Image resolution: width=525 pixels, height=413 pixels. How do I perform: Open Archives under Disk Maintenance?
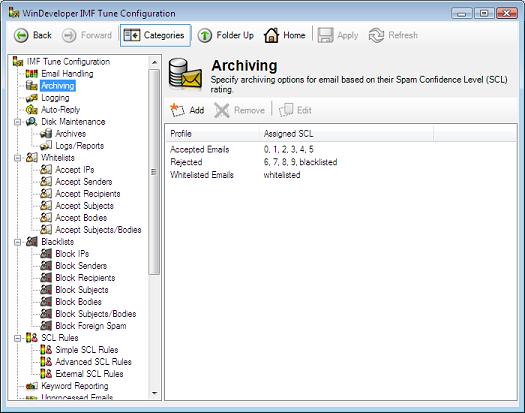[71, 134]
